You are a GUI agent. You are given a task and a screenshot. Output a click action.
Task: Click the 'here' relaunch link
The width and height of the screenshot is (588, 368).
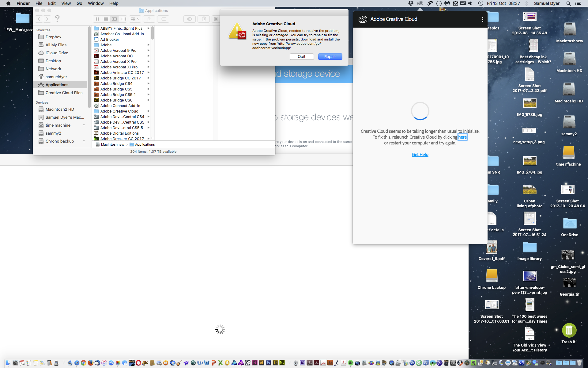(x=462, y=137)
